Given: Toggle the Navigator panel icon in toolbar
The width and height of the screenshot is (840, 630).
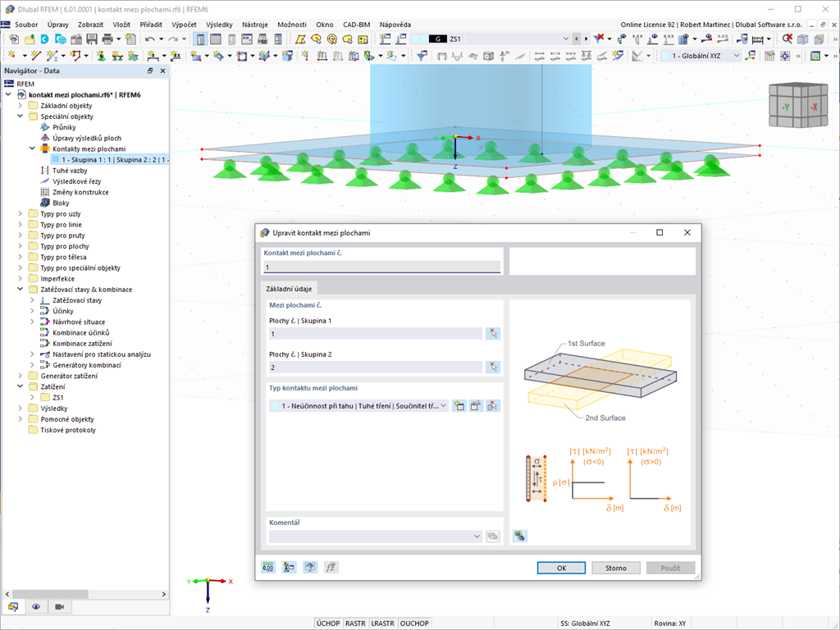Looking at the screenshot, I should click(200, 39).
